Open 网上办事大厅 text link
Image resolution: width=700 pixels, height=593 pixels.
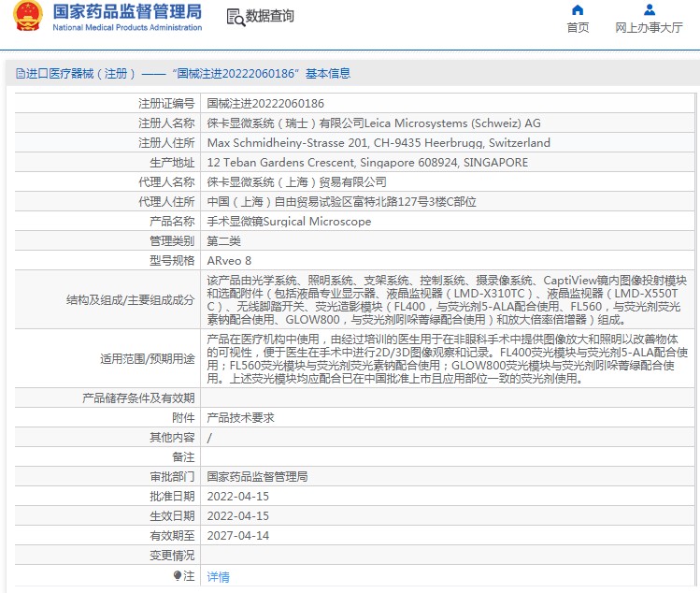click(x=649, y=28)
